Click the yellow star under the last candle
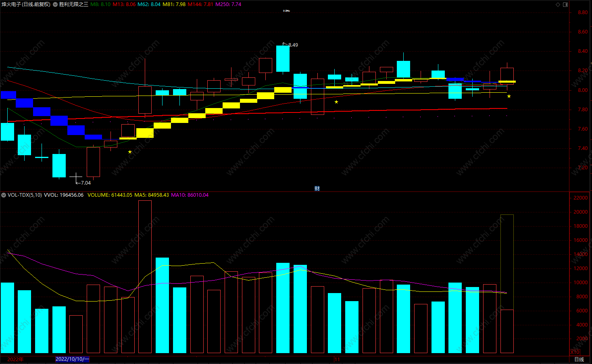Image resolution: width=592 pixels, height=364 pixels. pyautogui.click(x=509, y=96)
